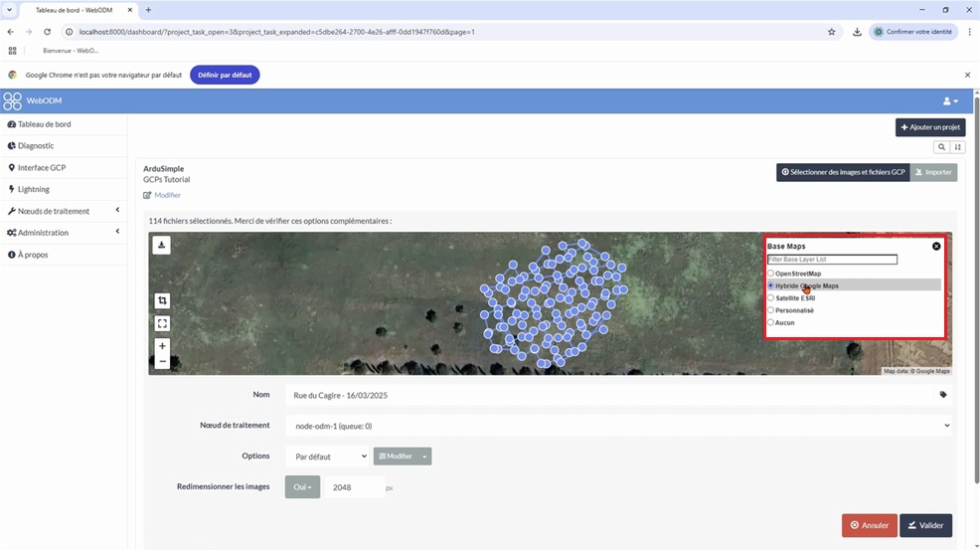Screen dimensions: 980x550
Task: Open Chrome downloads icon
Action: 857,32
